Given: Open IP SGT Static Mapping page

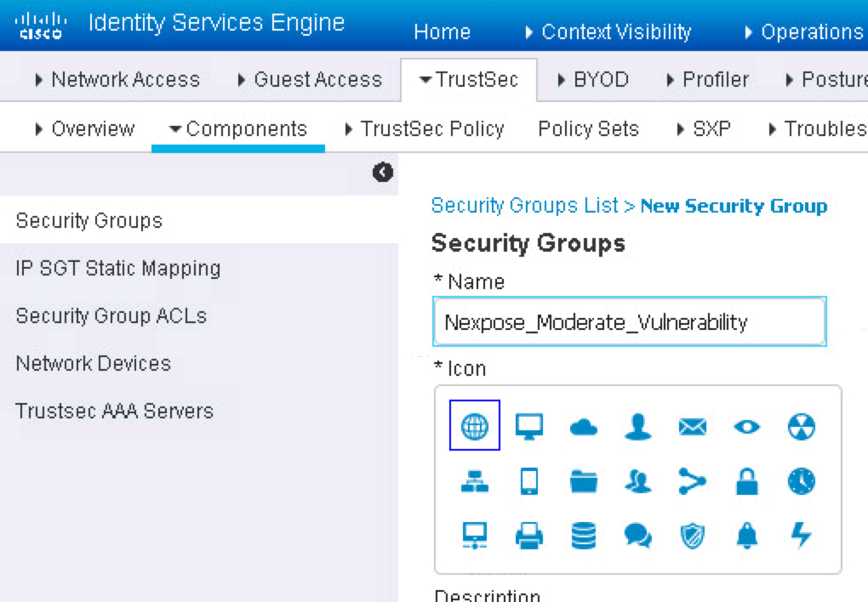Looking at the screenshot, I should pos(117,268).
